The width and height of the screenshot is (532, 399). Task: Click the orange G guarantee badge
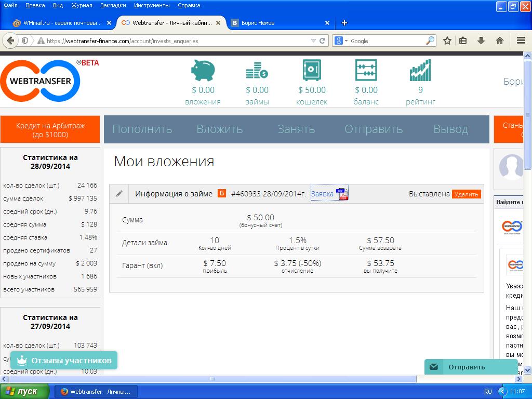222,193
